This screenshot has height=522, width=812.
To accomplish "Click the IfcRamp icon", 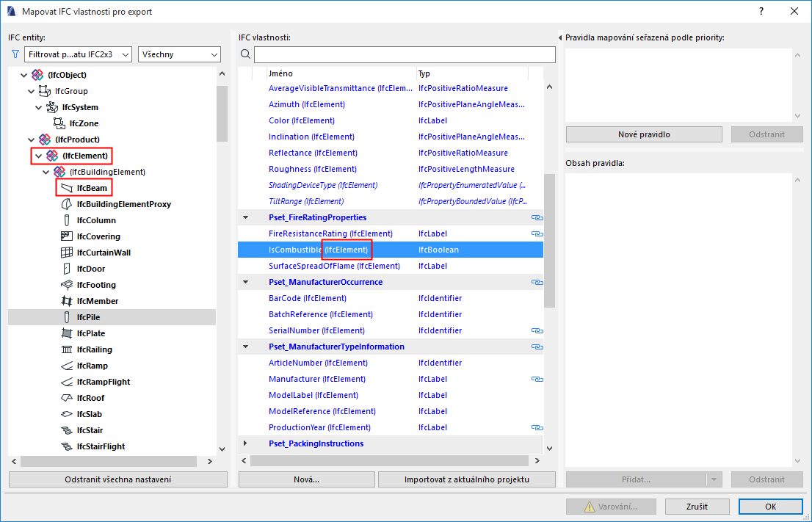I will pyautogui.click(x=67, y=366).
